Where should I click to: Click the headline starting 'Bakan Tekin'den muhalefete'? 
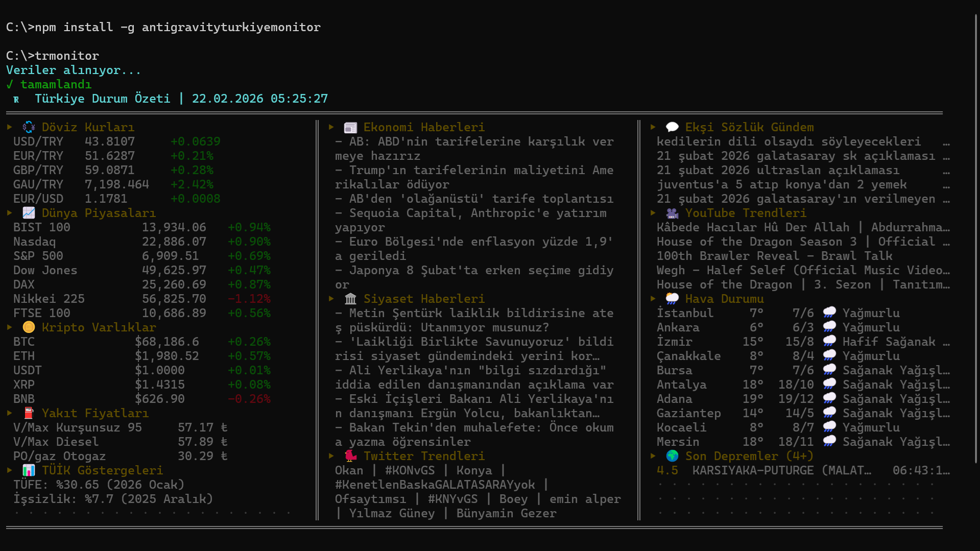474,435
